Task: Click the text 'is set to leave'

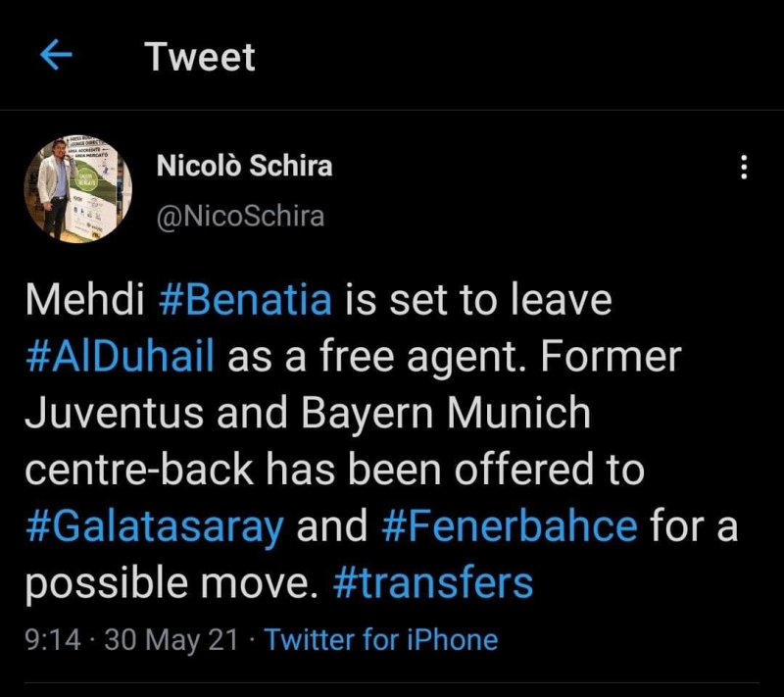Action: [x=476, y=301]
